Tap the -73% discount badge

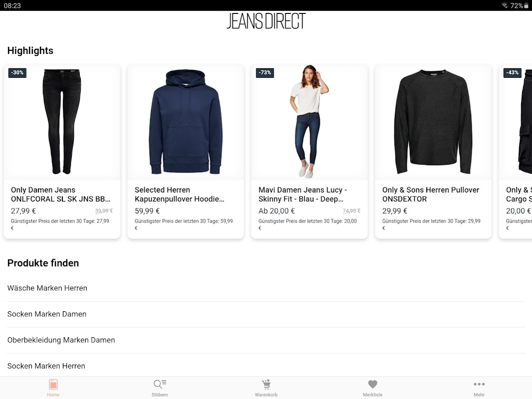(x=265, y=73)
